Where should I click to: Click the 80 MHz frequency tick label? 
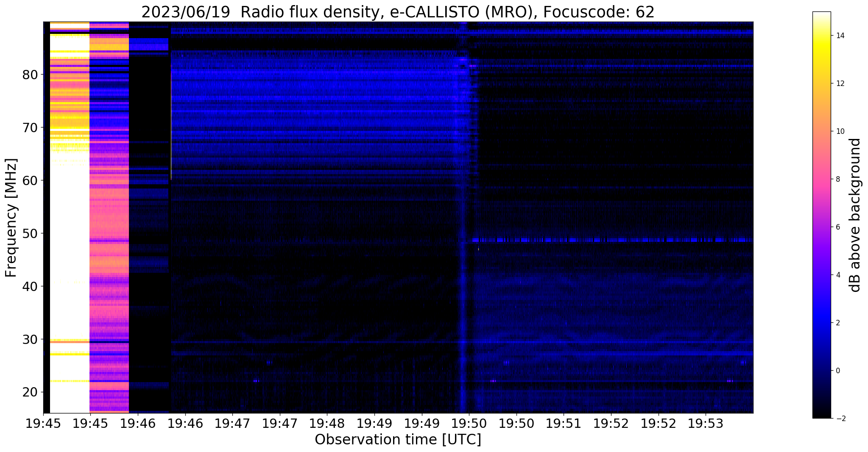coord(30,75)
